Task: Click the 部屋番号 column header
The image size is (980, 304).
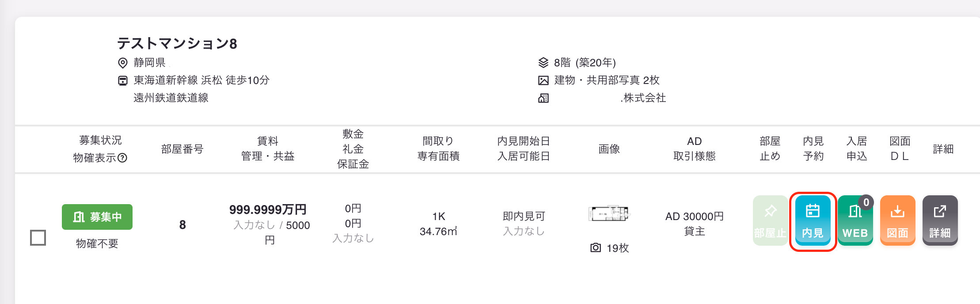Action: pos(182,149)
